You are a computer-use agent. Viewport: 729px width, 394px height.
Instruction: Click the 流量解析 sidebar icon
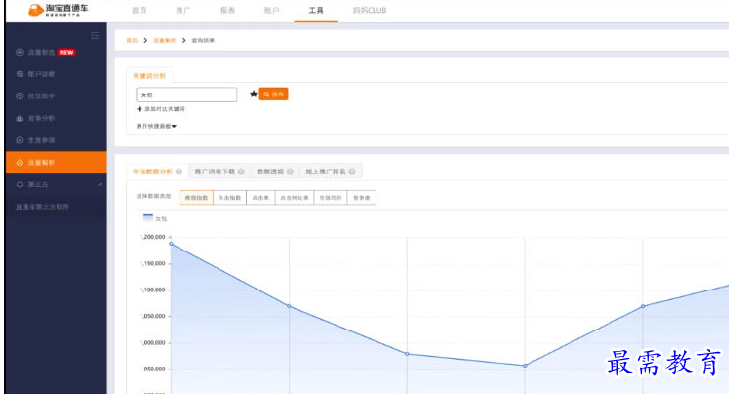click(x=20, y=163)
